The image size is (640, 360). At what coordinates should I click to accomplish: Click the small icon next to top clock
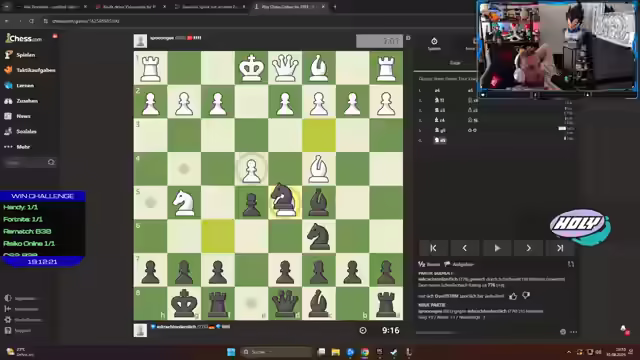click(408, 38)
